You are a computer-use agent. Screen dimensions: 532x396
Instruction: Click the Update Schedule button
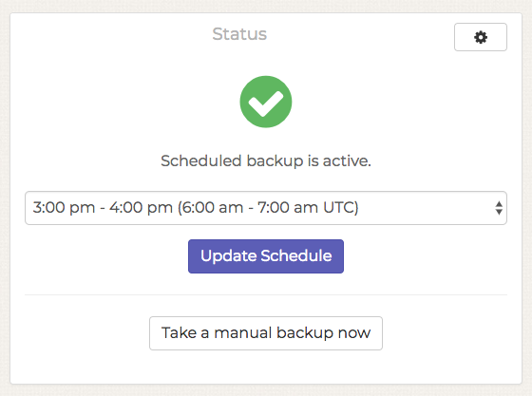[266, 256]
